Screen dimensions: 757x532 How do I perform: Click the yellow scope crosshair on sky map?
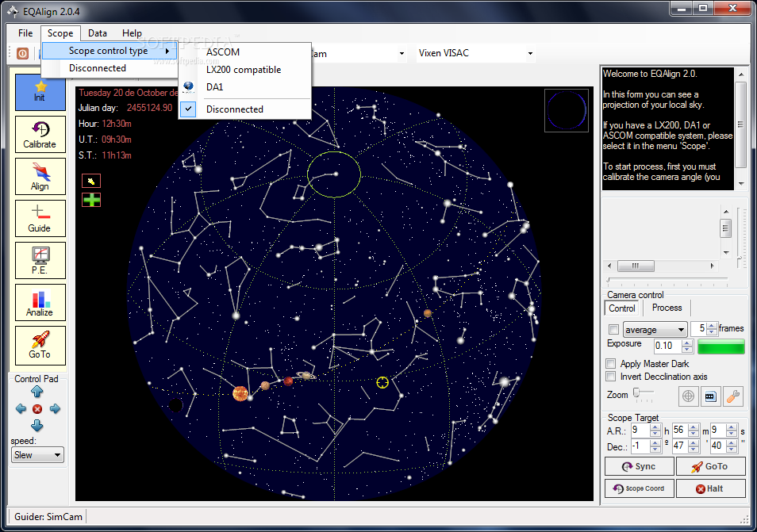pos(382,382)
